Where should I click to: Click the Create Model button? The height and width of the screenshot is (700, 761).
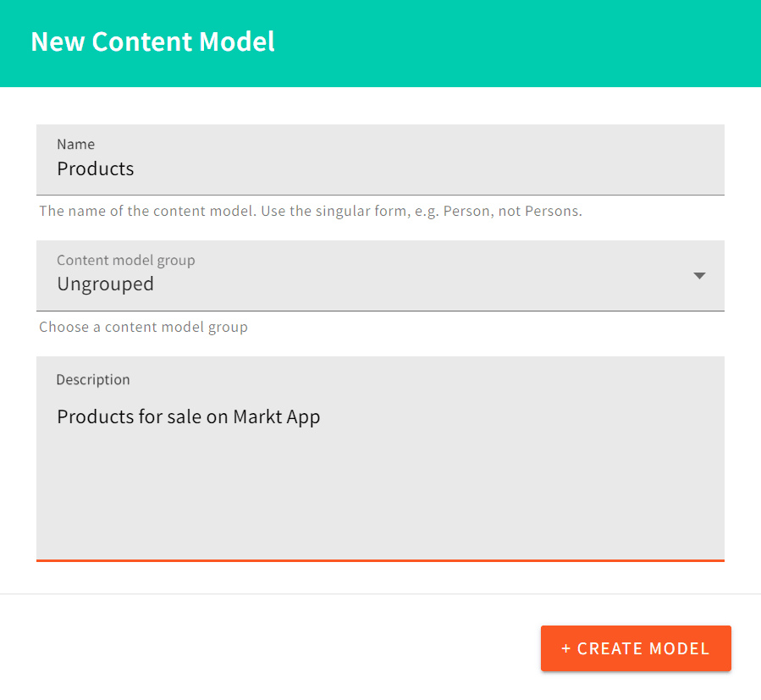tap(636, 648)
